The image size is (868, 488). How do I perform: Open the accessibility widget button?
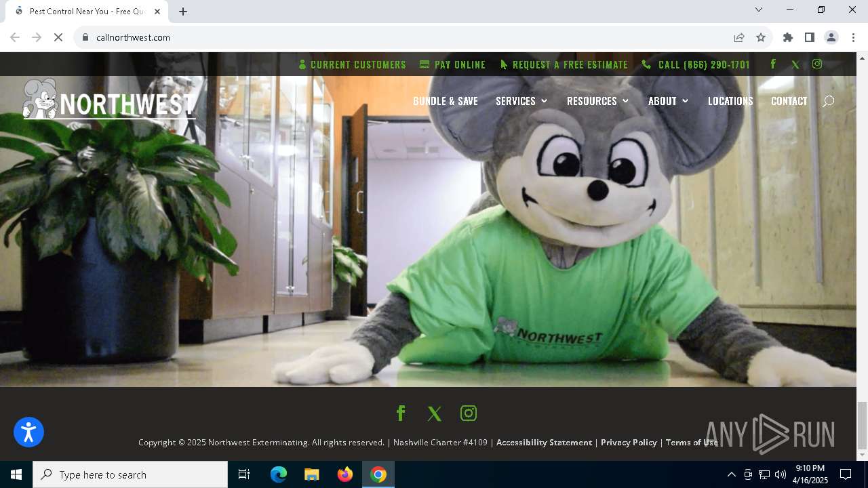[x=28, y=432]
